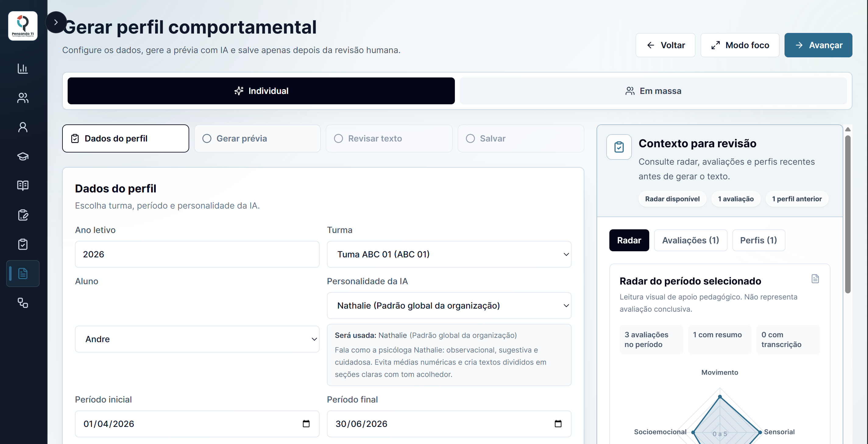868x444 pixels.
Task: Click the Voltar button
Action: tap(665, 45)
